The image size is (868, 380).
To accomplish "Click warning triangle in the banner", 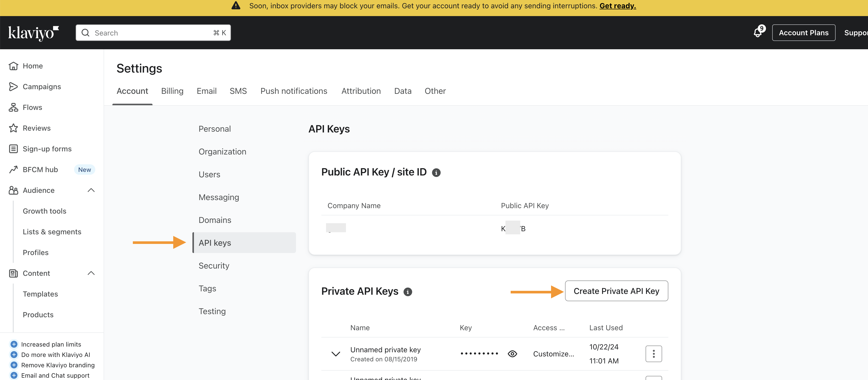I will (236, 6).
